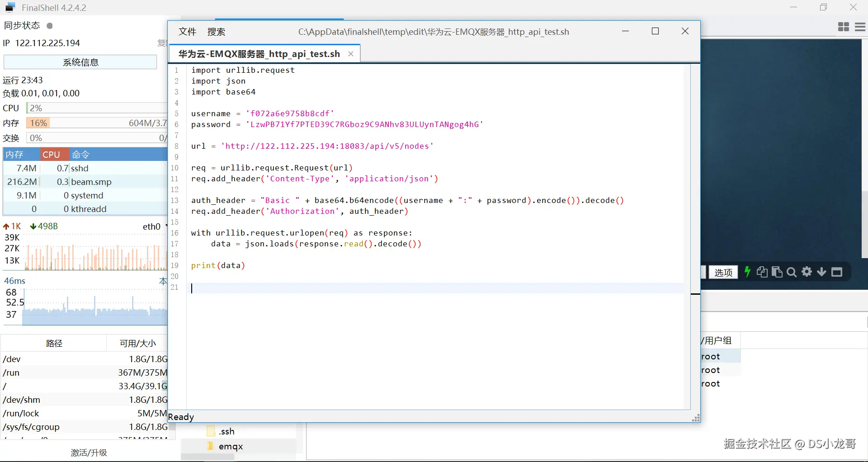Sort processes by 命令 column header
The image size is (868, 462).
(x=118, y=155)
